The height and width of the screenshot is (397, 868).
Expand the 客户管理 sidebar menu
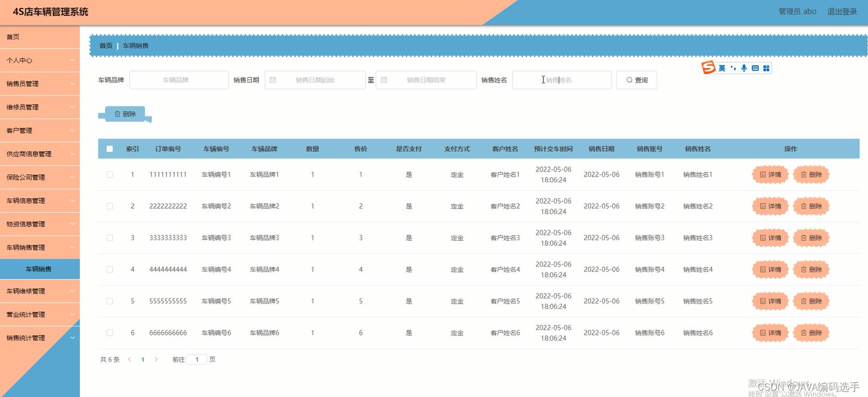(40, 130)
